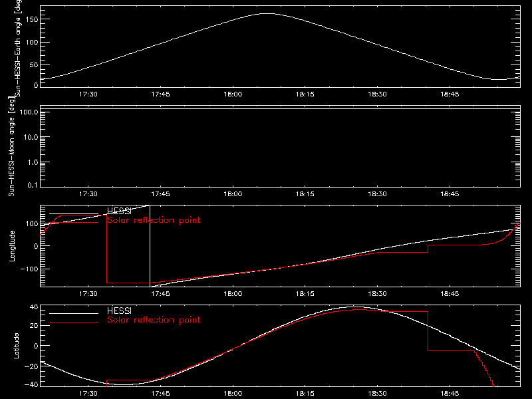Select Solar reflection point label in Longitude plot

click(x=154, y=220)
